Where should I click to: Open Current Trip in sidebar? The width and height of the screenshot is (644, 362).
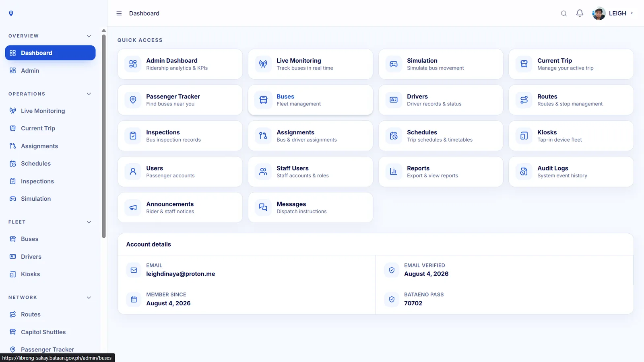click(50, 128)
